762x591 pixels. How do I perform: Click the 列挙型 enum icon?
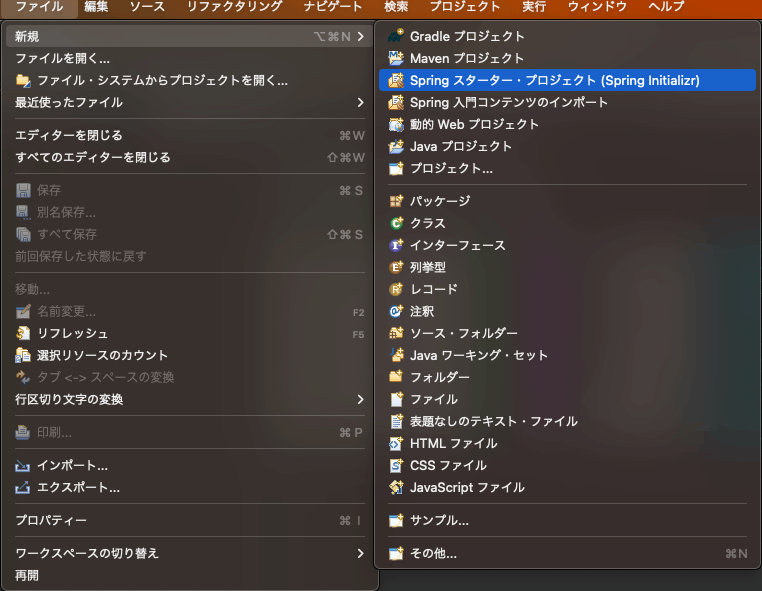coord(396,267)
